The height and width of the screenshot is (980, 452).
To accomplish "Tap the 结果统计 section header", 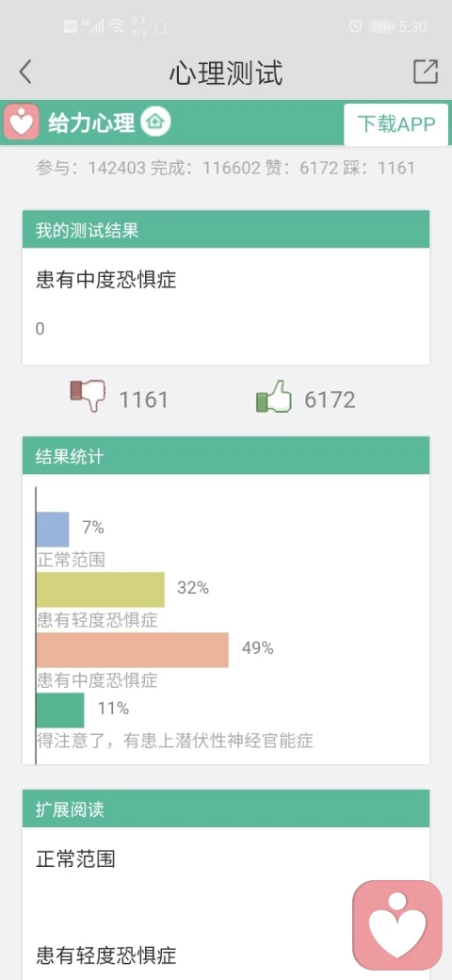I will [226, 456].
